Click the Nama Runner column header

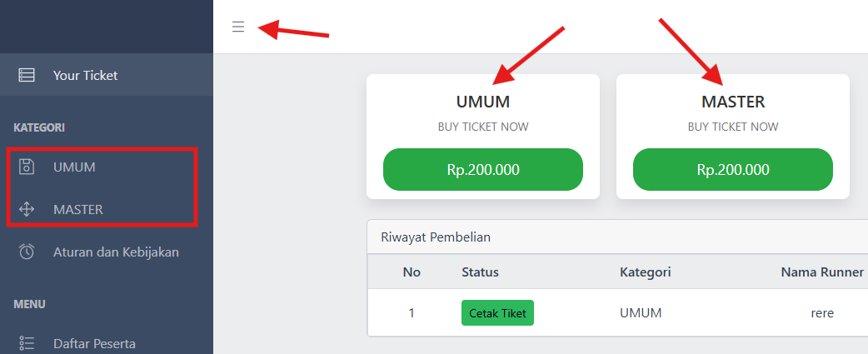pyautogui.click(x=822, y=272)
